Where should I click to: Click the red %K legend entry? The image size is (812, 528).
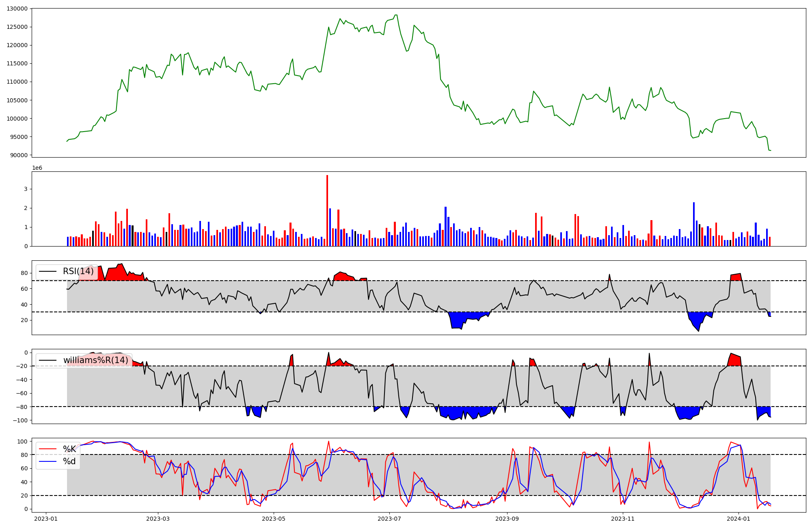click(69, 449)
